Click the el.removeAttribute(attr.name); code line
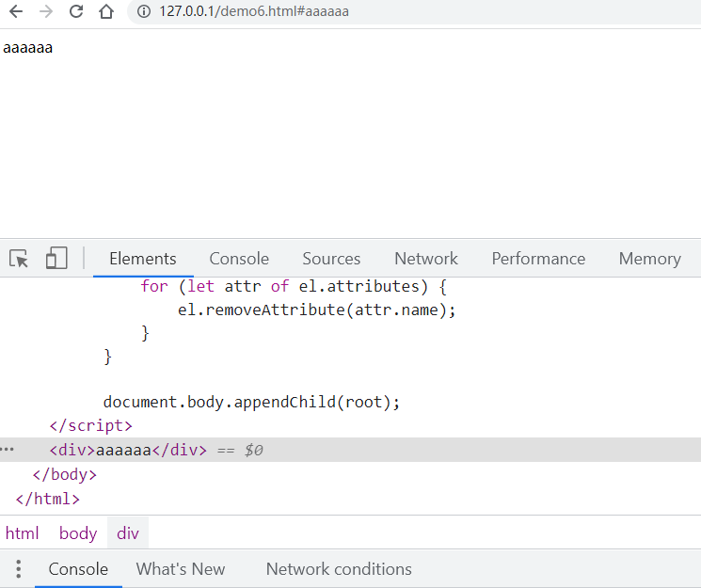The height and width of the screenshot is (588, 701). [x=317, y=310]
